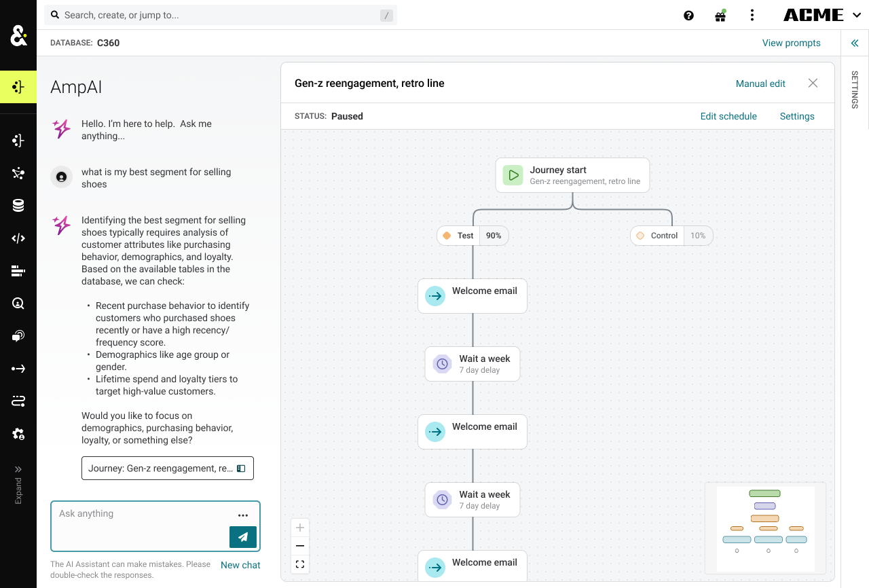
Task: Open the ACME account dropdown
Action: click(823, 15)
